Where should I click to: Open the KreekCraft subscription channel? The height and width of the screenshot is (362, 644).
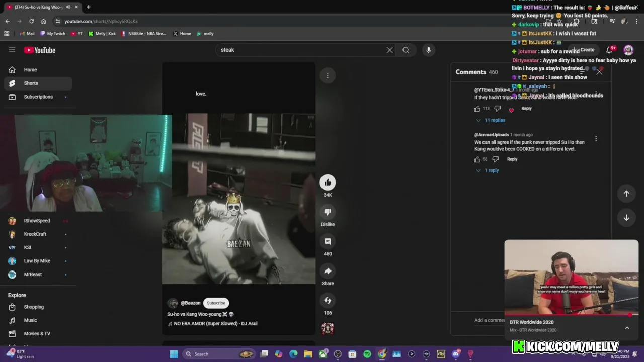click(38, 234)
